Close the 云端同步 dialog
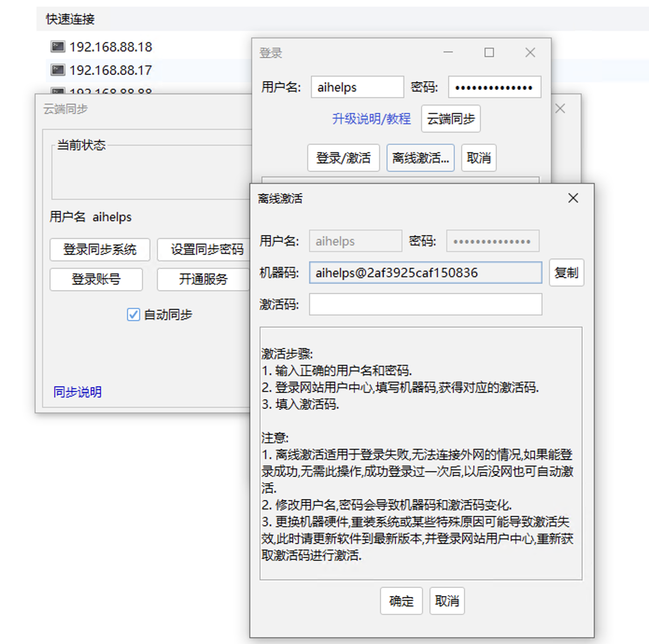The image size is (649, 644). [x=560, y=109]
